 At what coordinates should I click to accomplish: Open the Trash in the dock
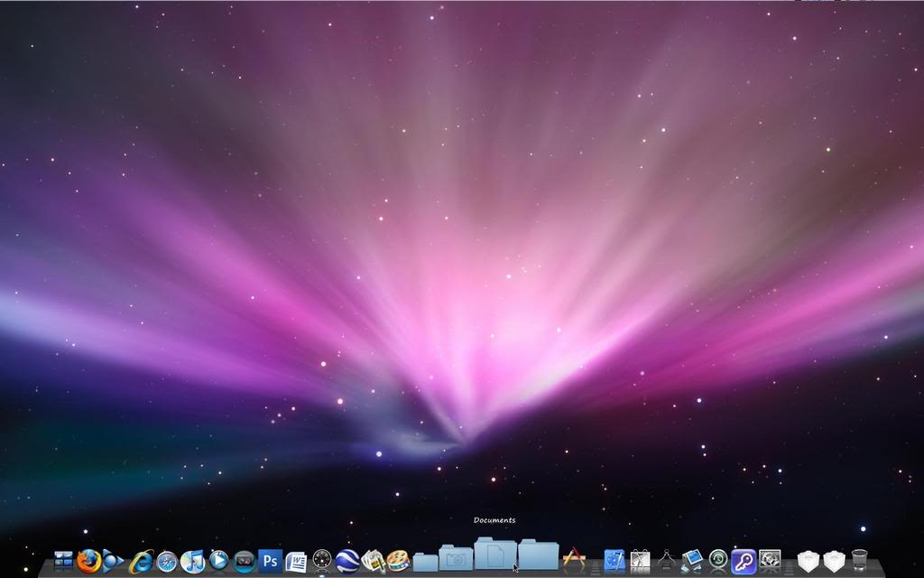[x=860, y=560]
